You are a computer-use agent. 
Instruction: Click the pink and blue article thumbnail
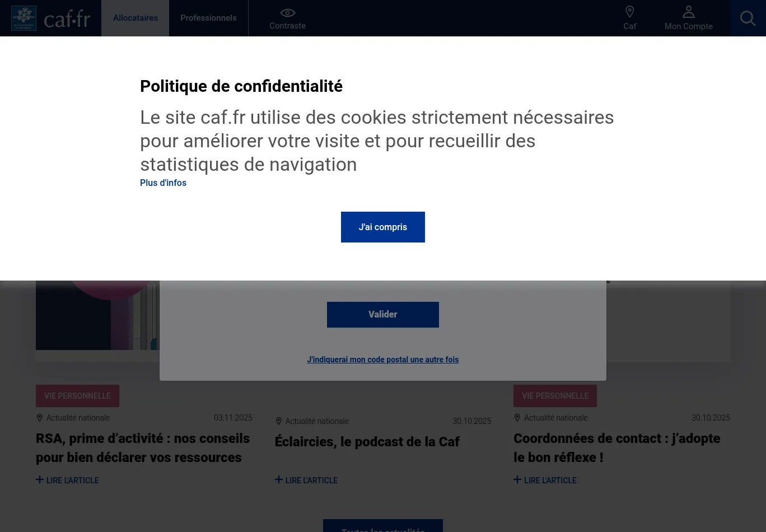(97, 316)
